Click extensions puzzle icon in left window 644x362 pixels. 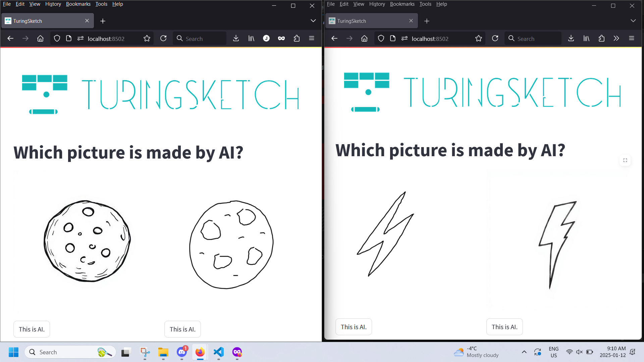tap(297, 39)
